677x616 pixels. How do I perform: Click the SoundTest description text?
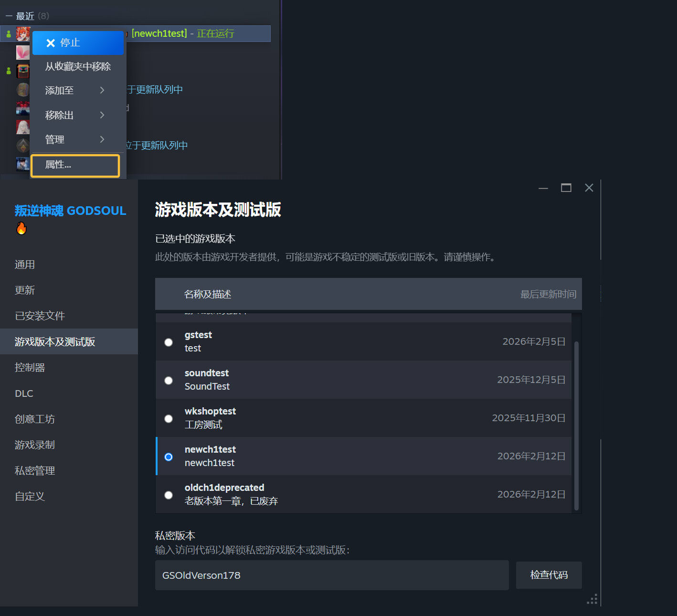(207, 386)
